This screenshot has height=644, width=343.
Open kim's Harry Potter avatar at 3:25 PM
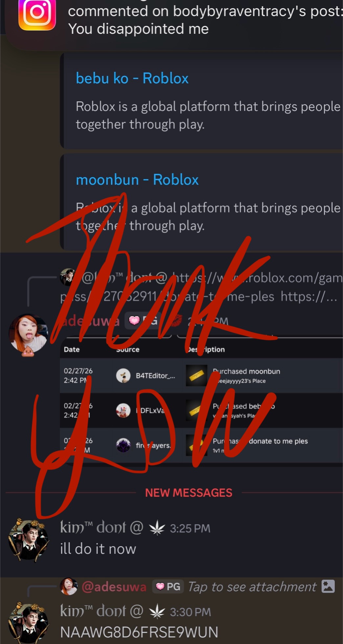pyautogui.click(x=28, y=539)
